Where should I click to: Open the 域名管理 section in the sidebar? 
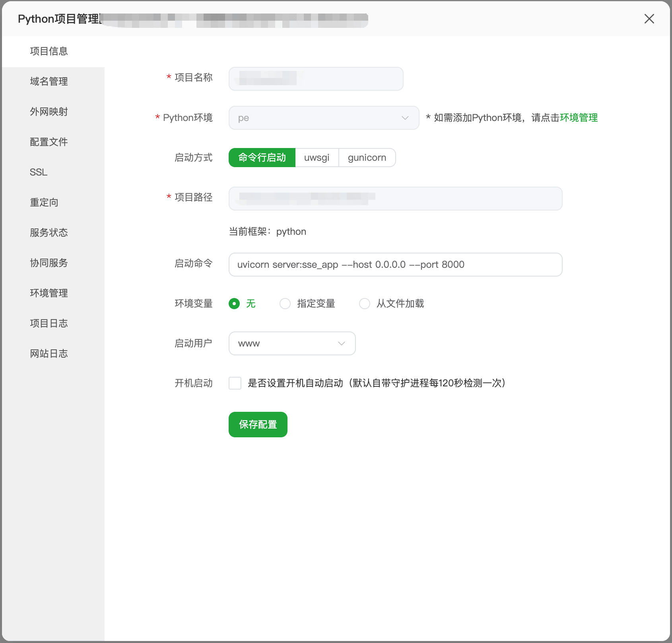pyautogui.click(x=49, y=81)
